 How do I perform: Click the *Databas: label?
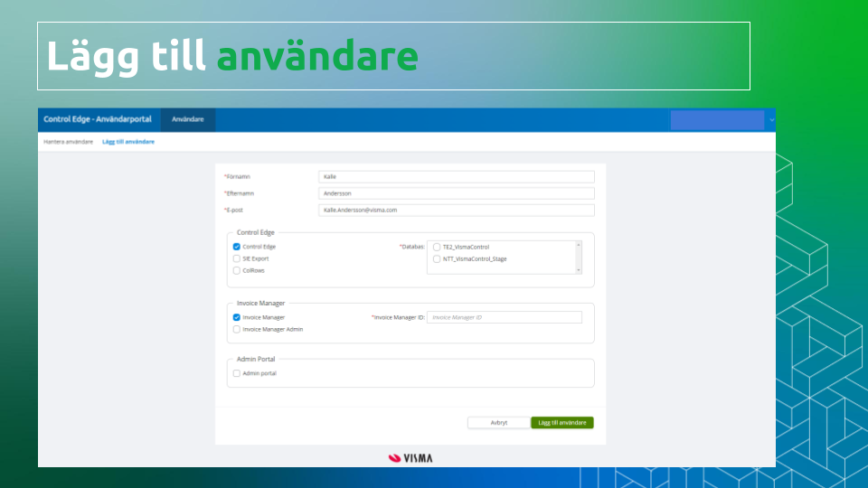[x=412, y=247]
